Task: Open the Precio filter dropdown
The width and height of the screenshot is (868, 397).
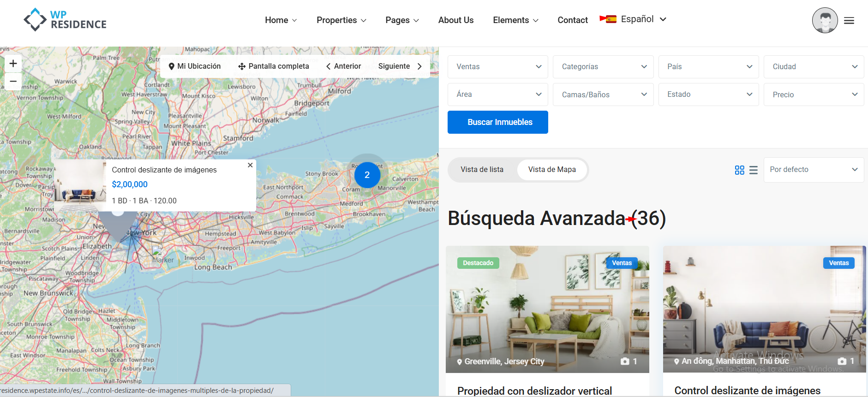Action: click(x=814, y=95)
